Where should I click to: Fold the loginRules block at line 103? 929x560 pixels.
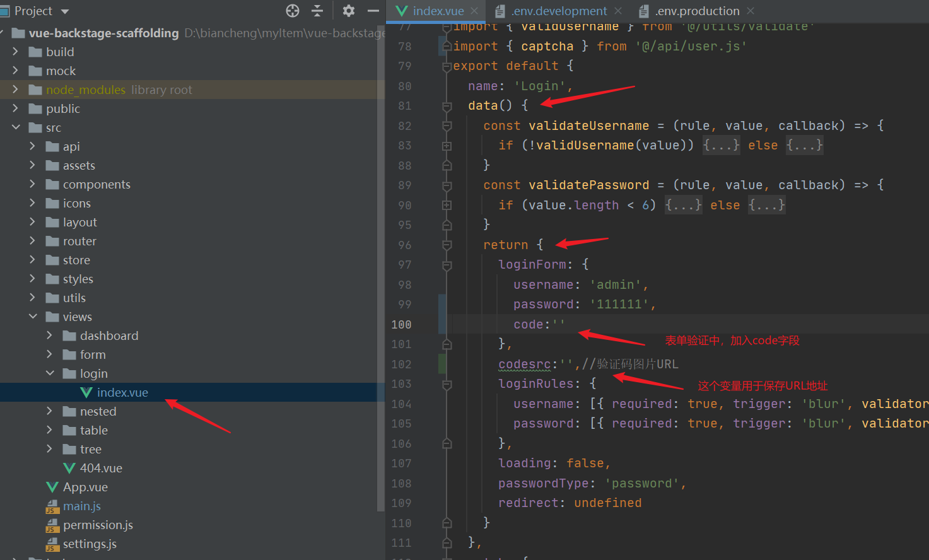447,384
